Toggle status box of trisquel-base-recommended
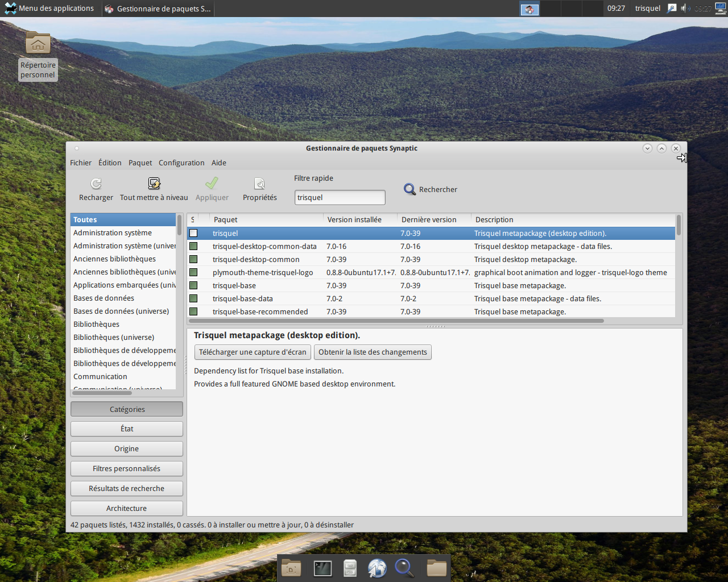Viewport: 728px width, 582px height. [193, 311]
